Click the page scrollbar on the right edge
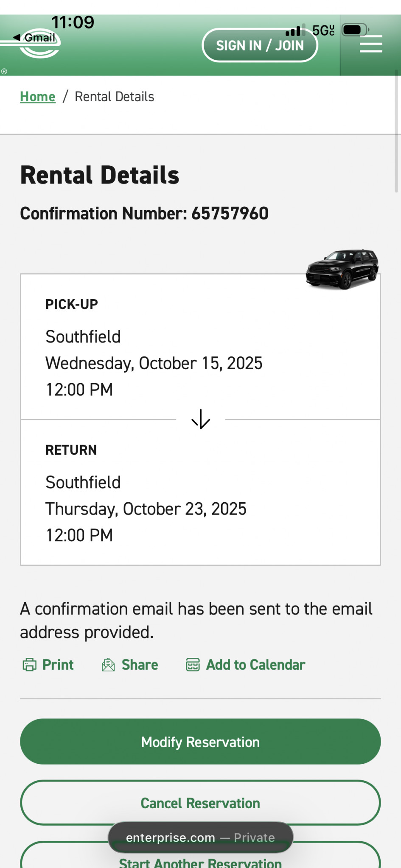Screen dimensions: 401x868 pos(396,131)
